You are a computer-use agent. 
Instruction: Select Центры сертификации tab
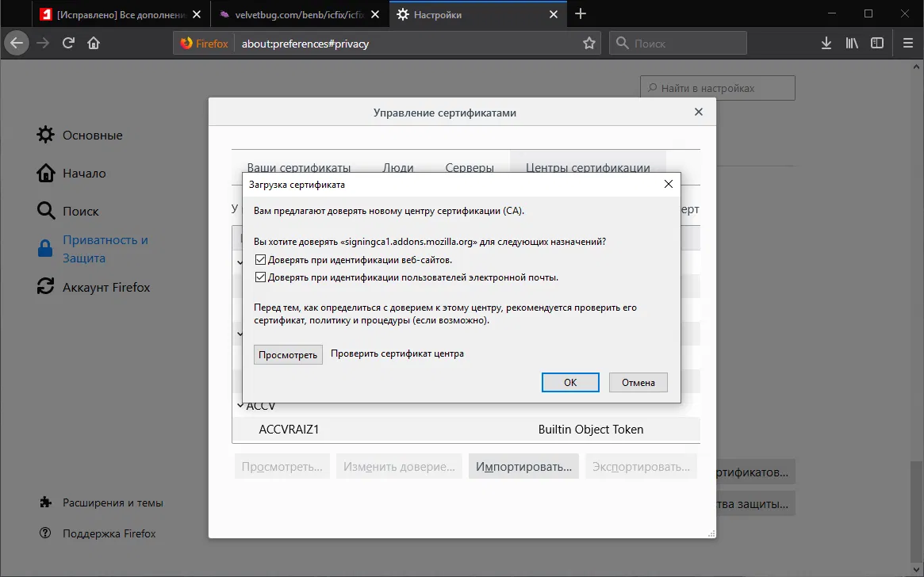coord(588,167)
